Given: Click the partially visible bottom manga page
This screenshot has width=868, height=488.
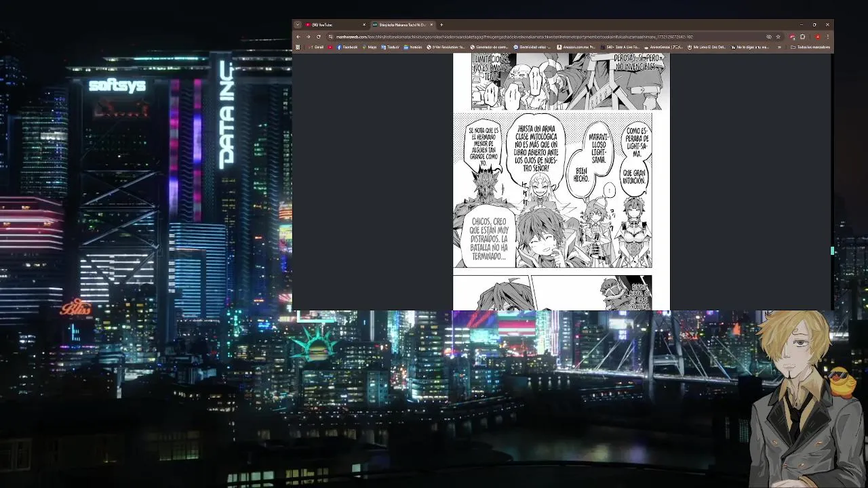Looking at the screenshot, I should click(x=553, y=293).
